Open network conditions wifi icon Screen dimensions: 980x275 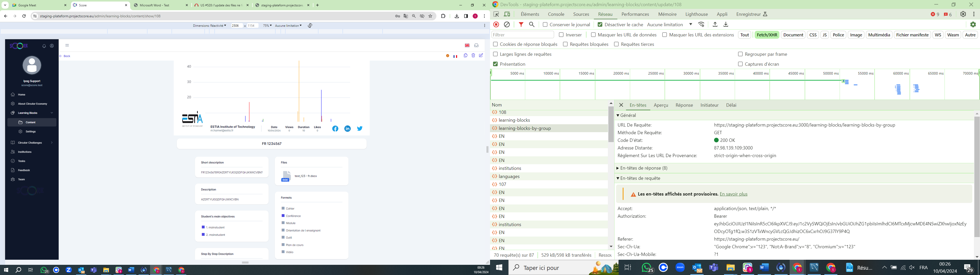coord(701,25)
